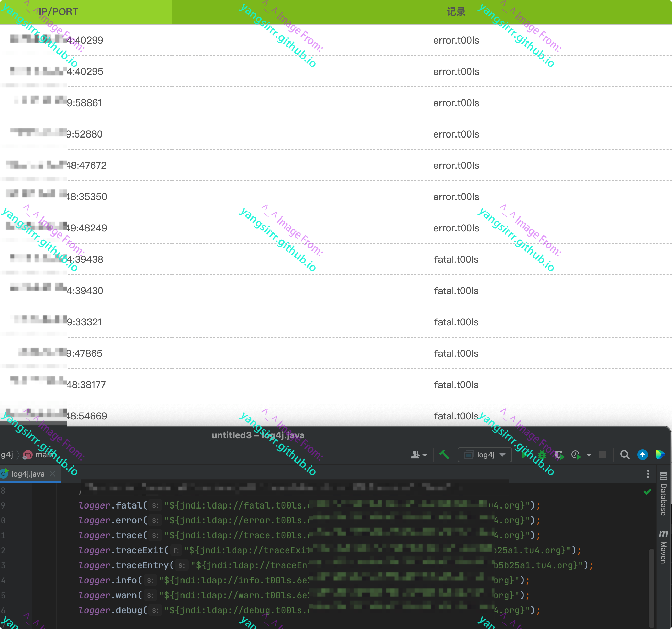The height and width of the screenshot is (629, 672).
Task: Click the blue IDE update arrow icon
Action: tap(642, 455)
